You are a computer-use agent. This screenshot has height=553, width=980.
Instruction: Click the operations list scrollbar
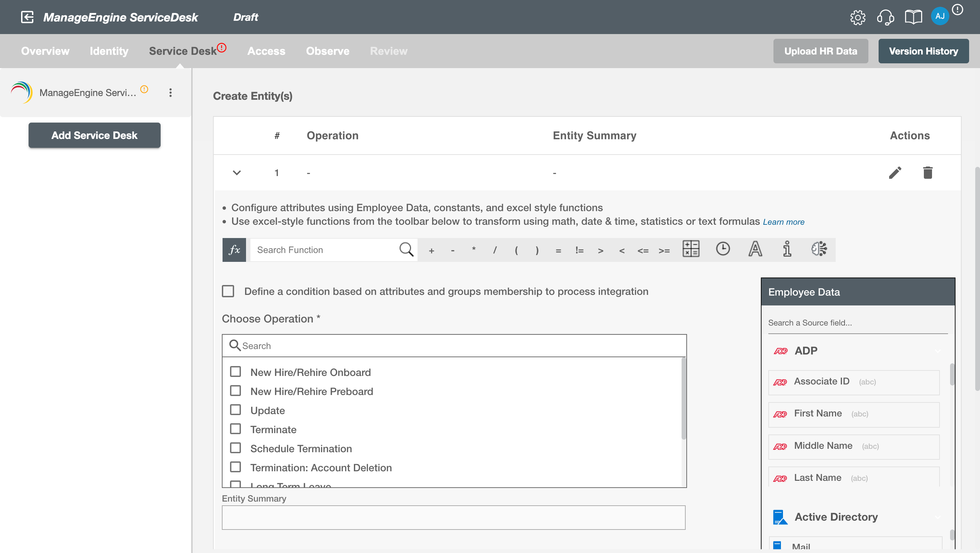683,398
